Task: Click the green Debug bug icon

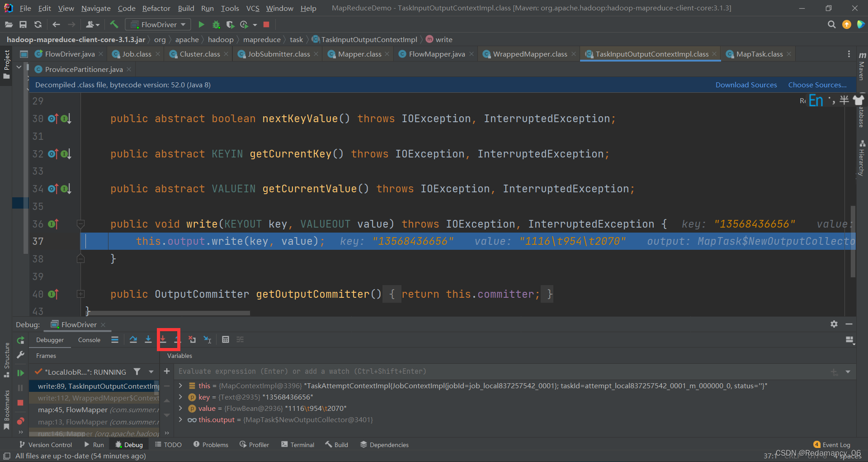Action: 216,24
